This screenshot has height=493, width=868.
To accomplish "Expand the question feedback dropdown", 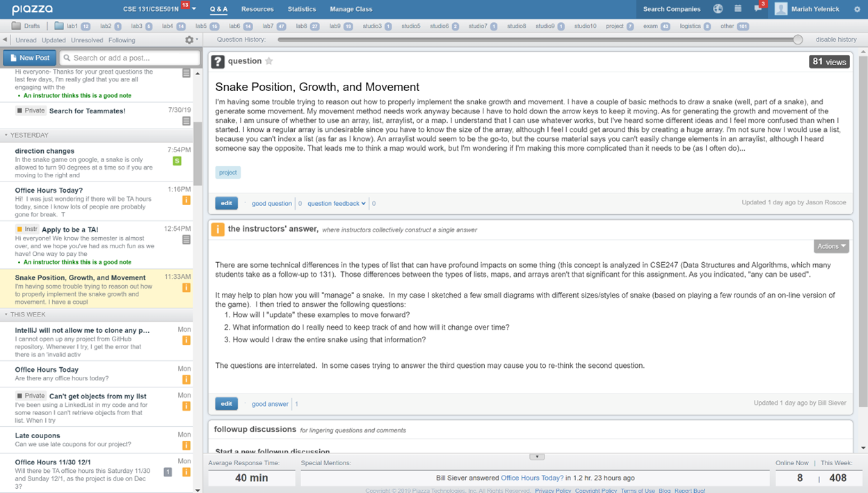I will 337,204.
